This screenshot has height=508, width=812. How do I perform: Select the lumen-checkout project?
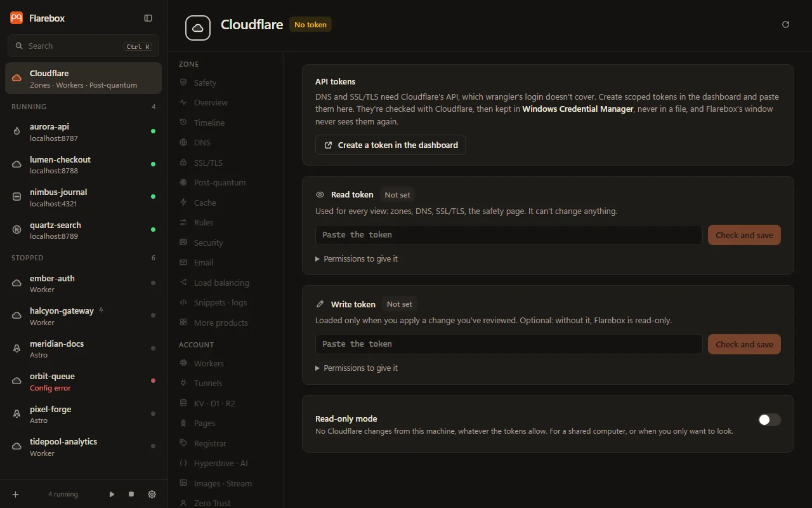83,164
